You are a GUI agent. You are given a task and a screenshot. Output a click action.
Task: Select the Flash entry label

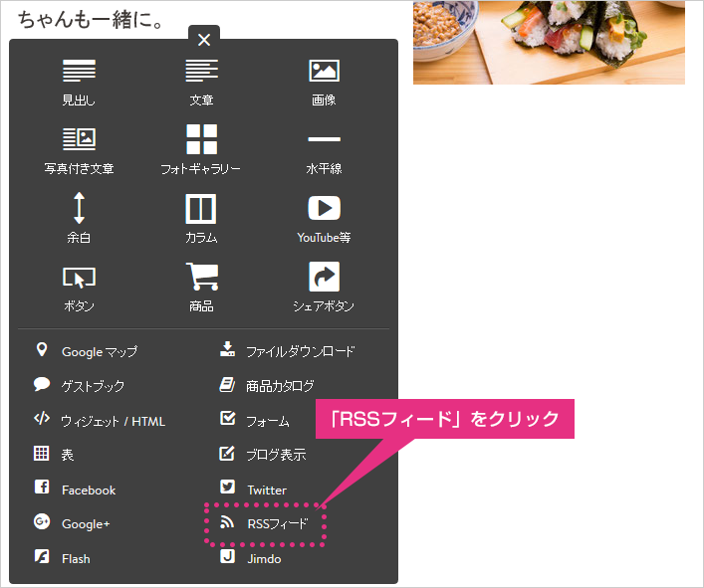coord(76,559)
